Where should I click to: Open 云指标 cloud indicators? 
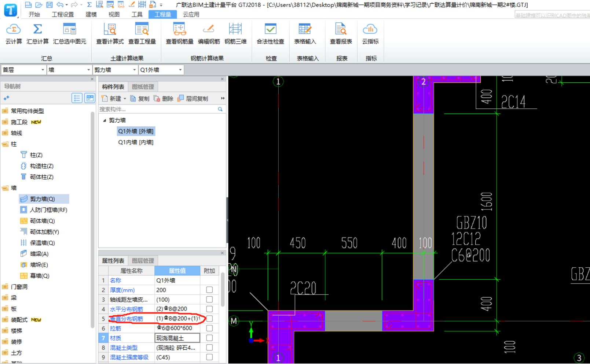370,34
